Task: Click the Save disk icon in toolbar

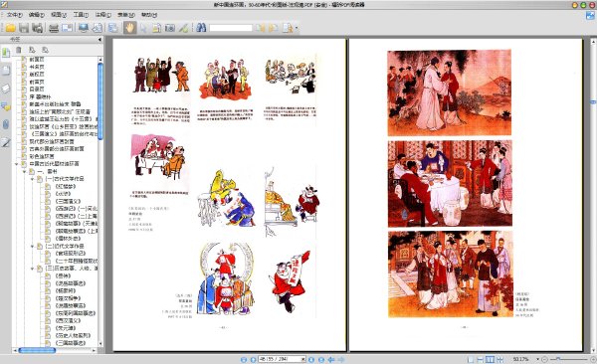Action: [24, 28]
